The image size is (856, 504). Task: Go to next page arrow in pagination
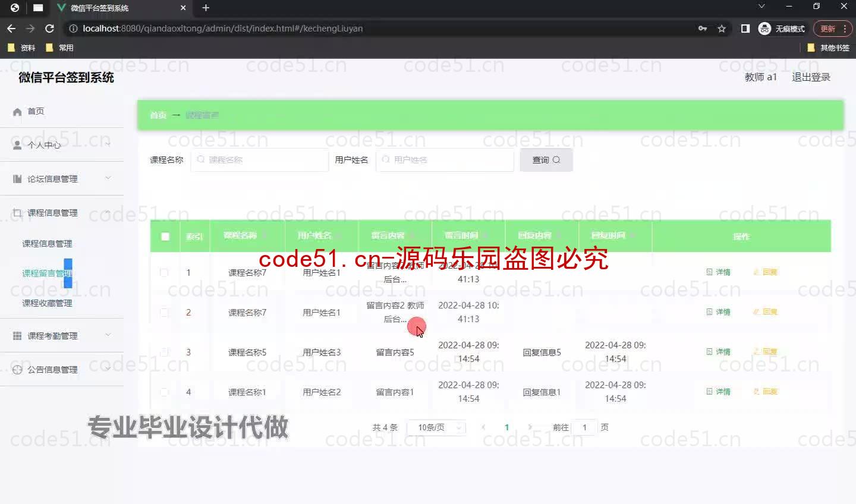[x=530, y=427]
